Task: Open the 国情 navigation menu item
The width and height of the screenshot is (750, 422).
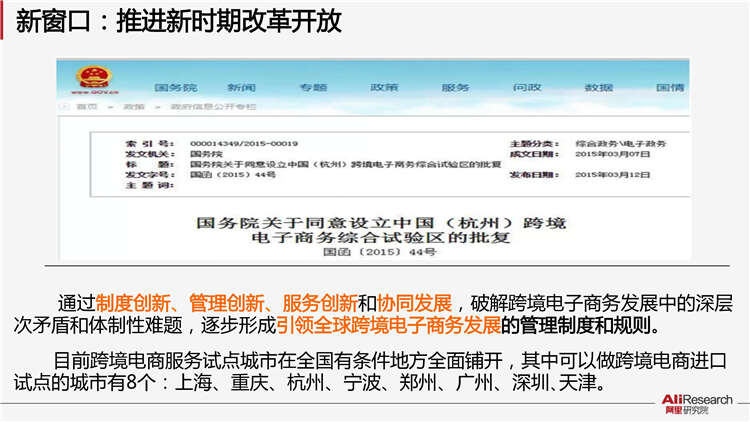Action: [x=669, y=88]
